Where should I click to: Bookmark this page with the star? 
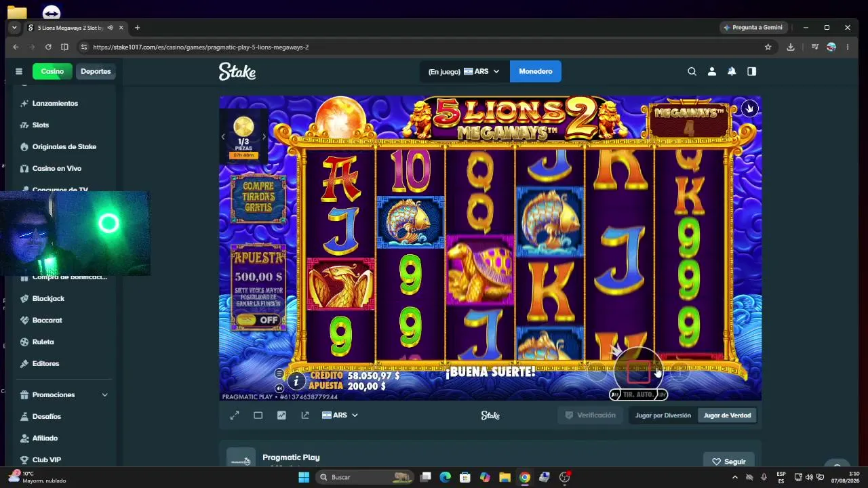(768, 47)
